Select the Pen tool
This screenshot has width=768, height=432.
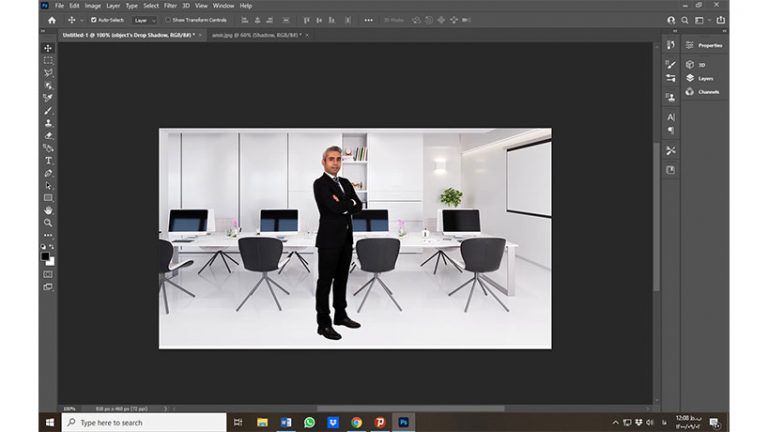coord(48,173)
